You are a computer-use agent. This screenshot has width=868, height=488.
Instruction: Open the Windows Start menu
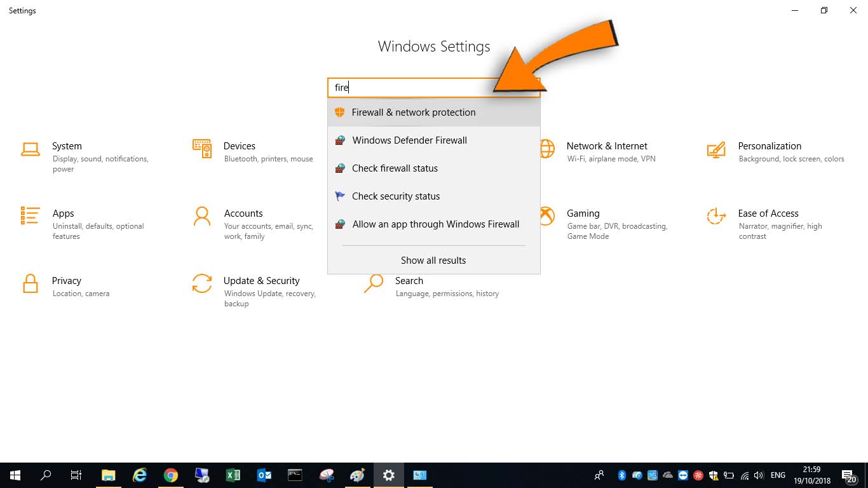15,475
